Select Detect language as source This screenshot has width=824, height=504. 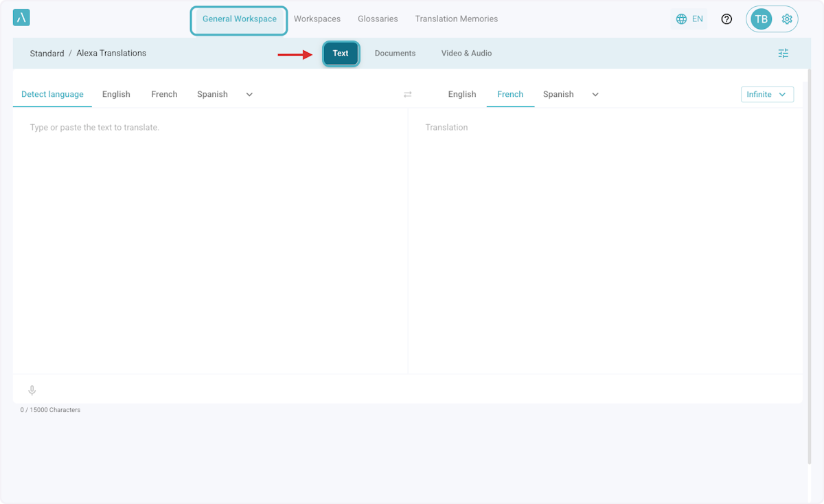coord(52,95)
